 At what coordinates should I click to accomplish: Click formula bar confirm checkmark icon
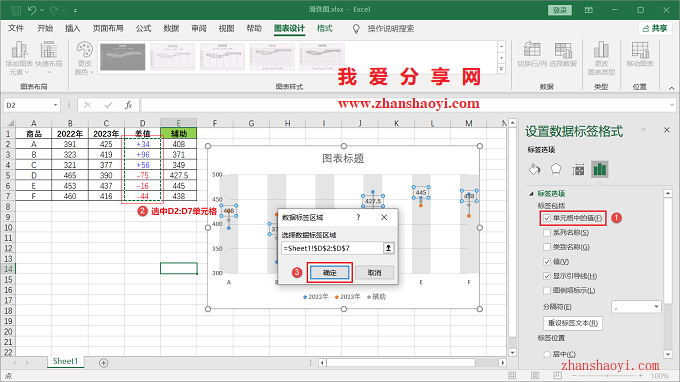(108, 105)
